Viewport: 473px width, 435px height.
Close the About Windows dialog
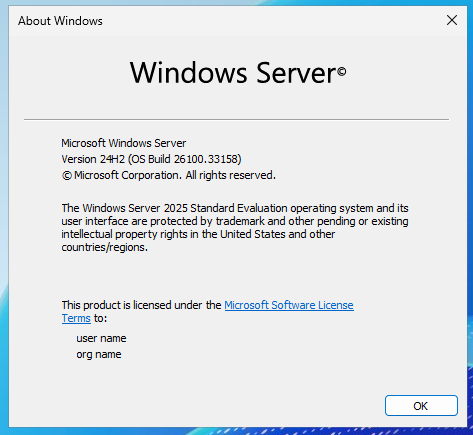point(452,20)
